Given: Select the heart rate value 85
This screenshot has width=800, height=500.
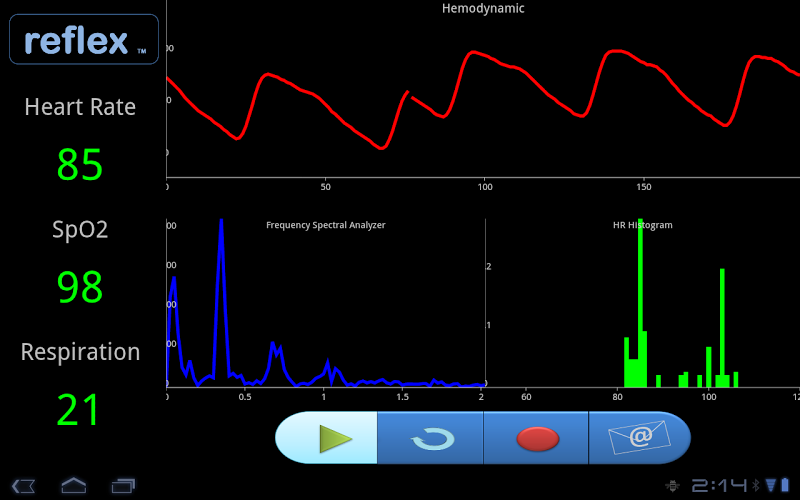Looking at the screenshot, I should (80, 165).
